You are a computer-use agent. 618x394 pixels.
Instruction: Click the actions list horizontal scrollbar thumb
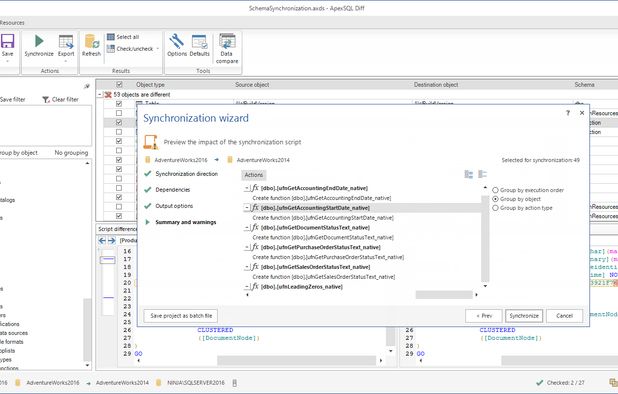(444, 295)
